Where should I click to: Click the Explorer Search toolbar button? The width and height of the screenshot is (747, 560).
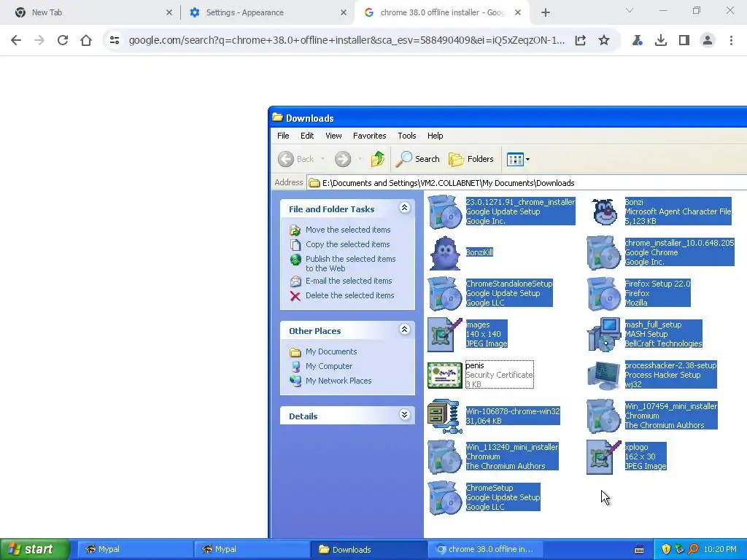[418, 159]
